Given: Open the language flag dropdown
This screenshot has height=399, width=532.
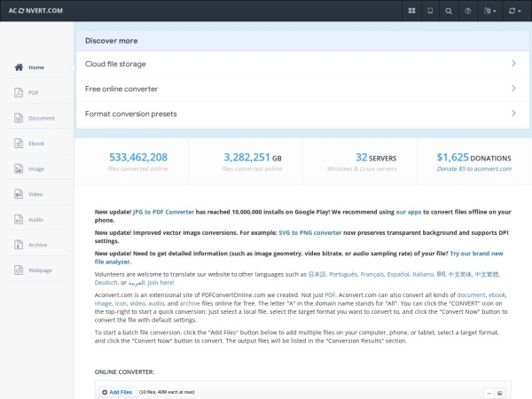Looking at the screenshot, I should 489,11.
